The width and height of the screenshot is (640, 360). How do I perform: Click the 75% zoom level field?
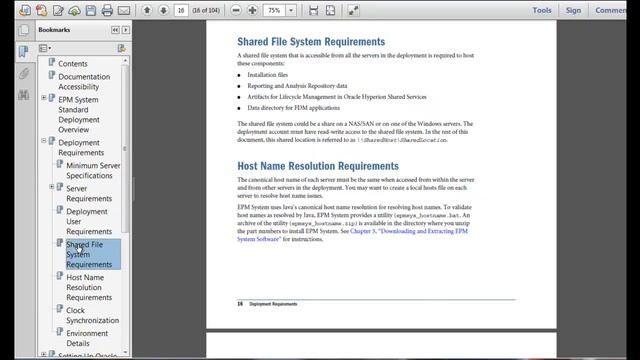tap(275, 11)
